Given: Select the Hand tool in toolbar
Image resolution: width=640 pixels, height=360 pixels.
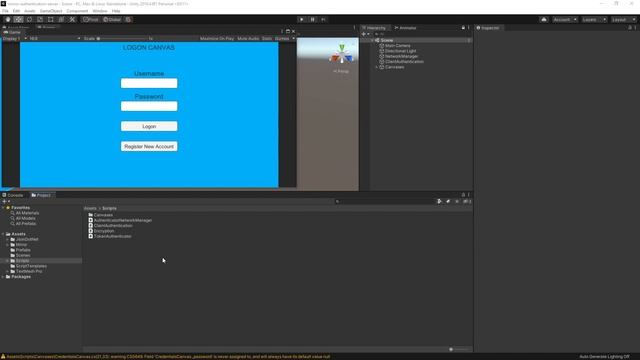Looking at the screenshot, I should (8, 20).
